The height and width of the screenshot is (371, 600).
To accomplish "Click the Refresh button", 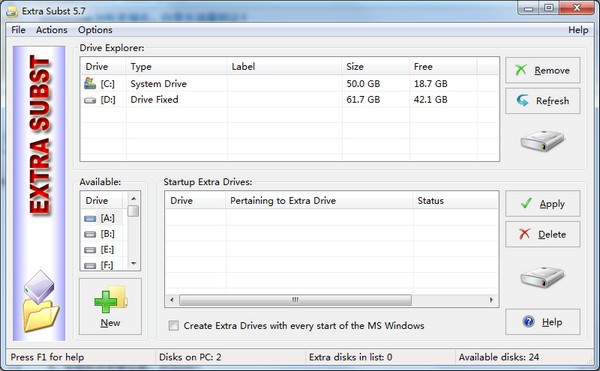I will click(x=543, y=101).
